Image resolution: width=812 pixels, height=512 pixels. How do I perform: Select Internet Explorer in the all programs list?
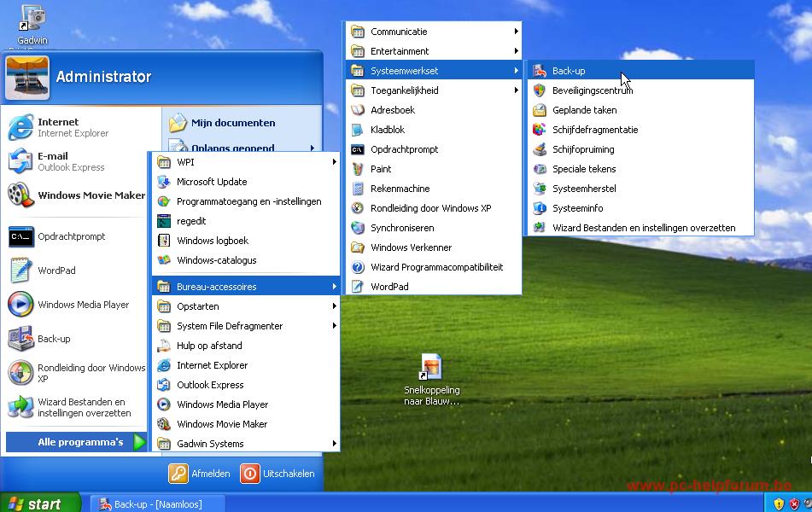coord(246,365)
